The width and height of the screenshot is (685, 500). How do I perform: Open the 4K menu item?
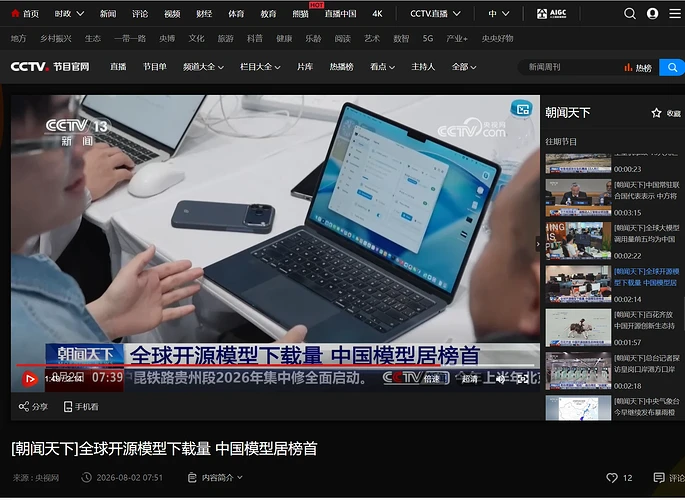377,14
